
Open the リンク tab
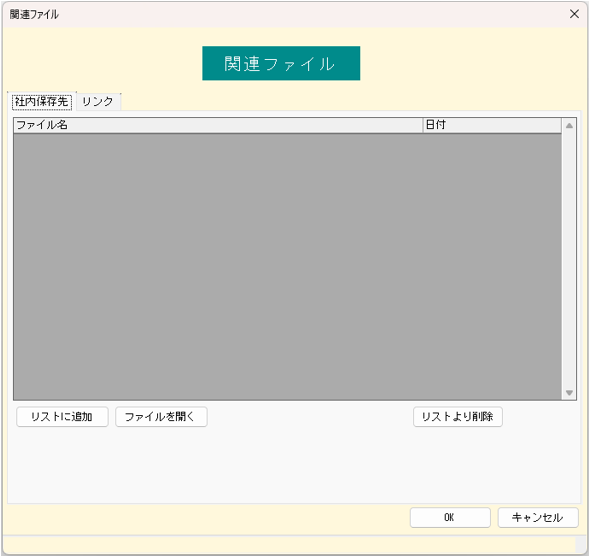(x=98, y=102)
